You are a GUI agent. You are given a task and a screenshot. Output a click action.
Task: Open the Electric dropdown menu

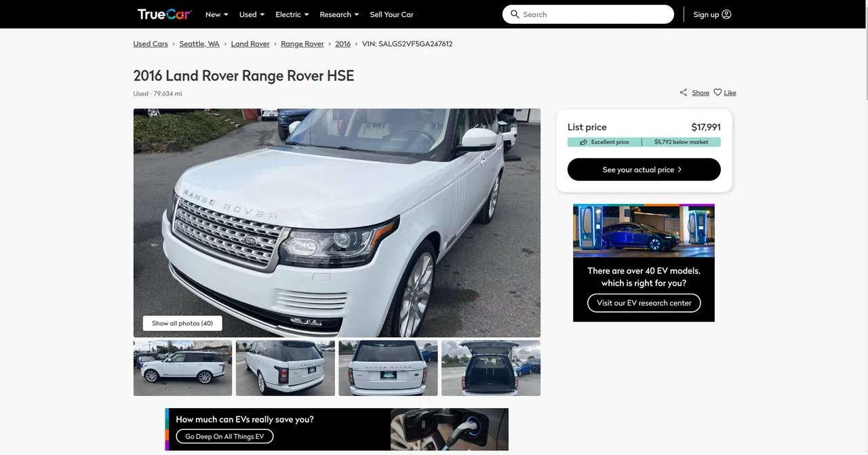[292, 14]
